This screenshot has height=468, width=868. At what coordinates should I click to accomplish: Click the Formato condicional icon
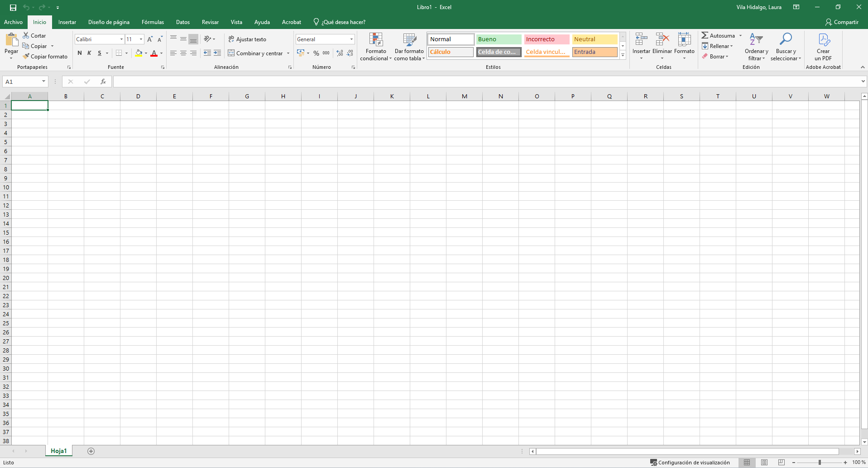376,40
